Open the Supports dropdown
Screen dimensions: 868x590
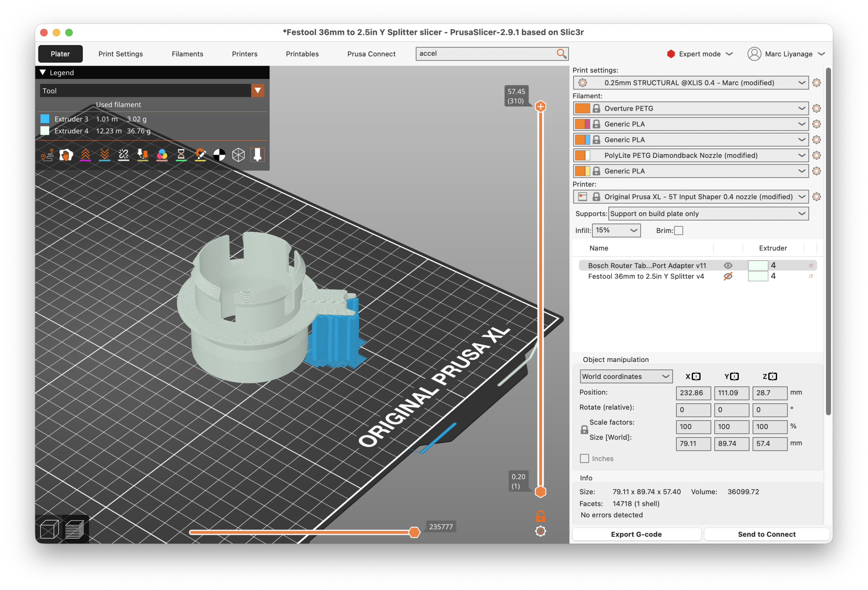pos(708,213)
